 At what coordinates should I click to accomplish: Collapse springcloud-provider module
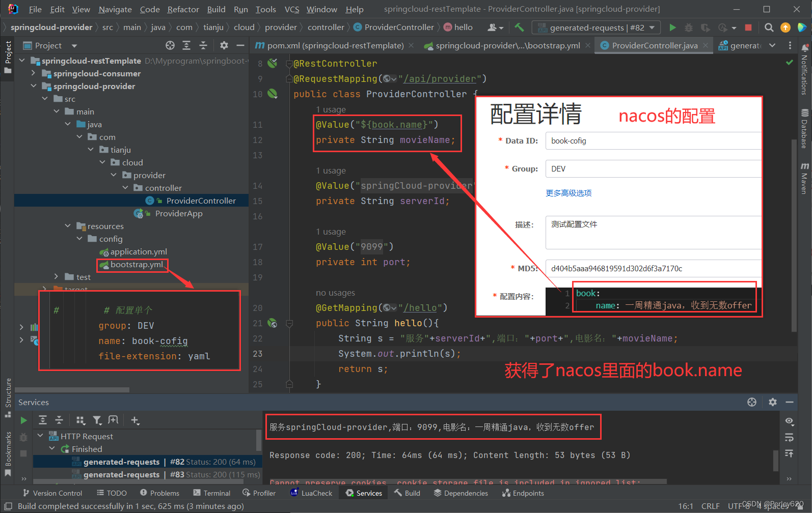coord(33,86)
